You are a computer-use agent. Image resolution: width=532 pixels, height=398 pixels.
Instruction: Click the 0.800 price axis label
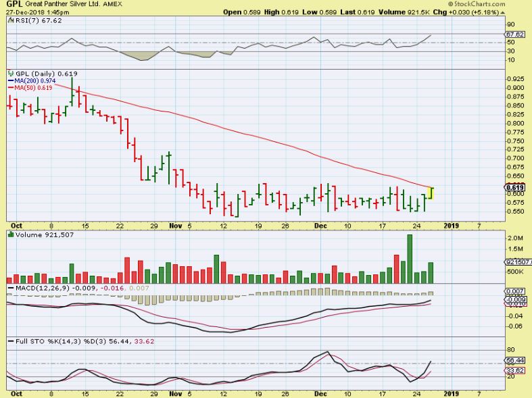[515, 123]
